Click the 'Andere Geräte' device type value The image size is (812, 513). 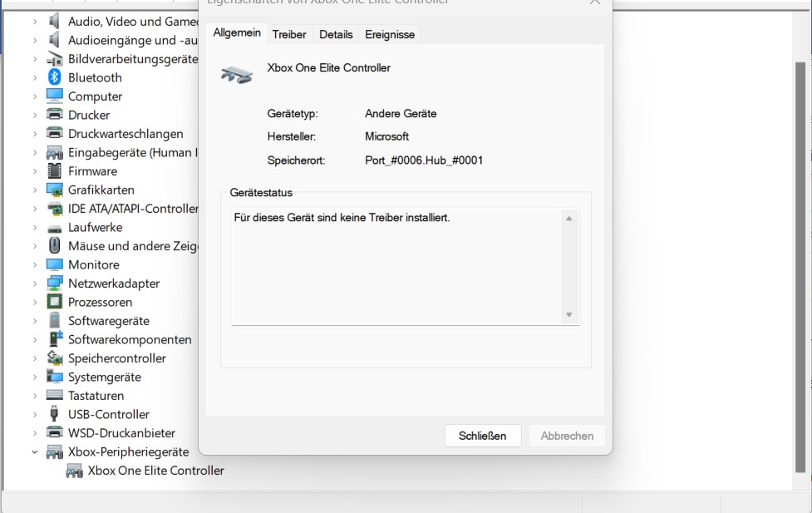point(401,113)
